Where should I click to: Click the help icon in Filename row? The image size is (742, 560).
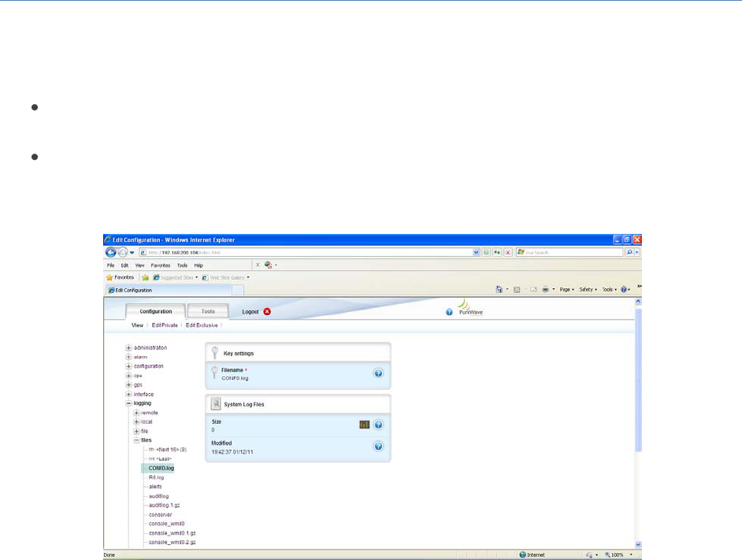tap(379, 373)
